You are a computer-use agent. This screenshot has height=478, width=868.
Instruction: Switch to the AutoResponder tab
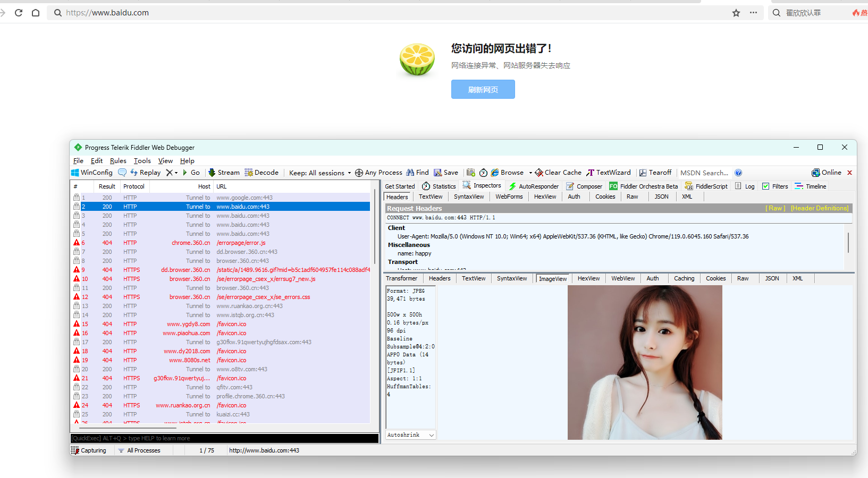(534, 186)
